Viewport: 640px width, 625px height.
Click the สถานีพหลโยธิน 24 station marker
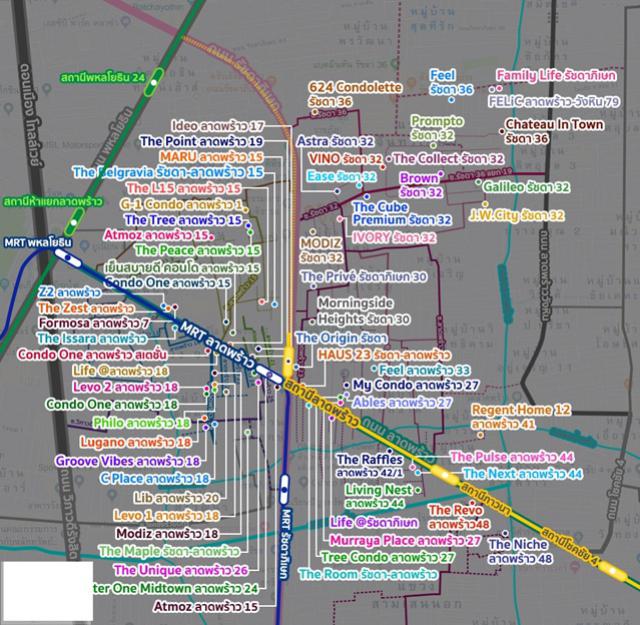pos(153,82)
